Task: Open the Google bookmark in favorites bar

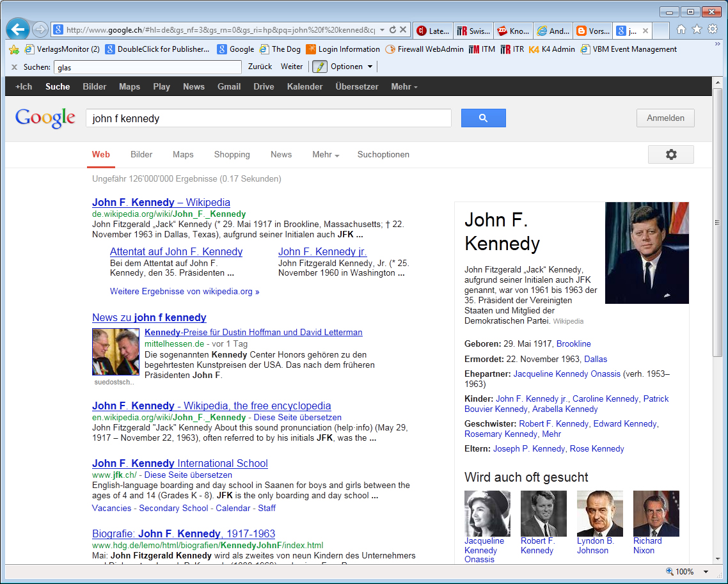Action: click(236, 49)
